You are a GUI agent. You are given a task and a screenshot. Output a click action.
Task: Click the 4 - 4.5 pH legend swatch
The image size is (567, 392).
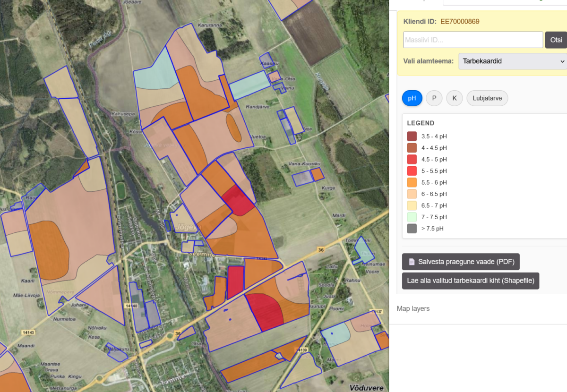(412, 148)
